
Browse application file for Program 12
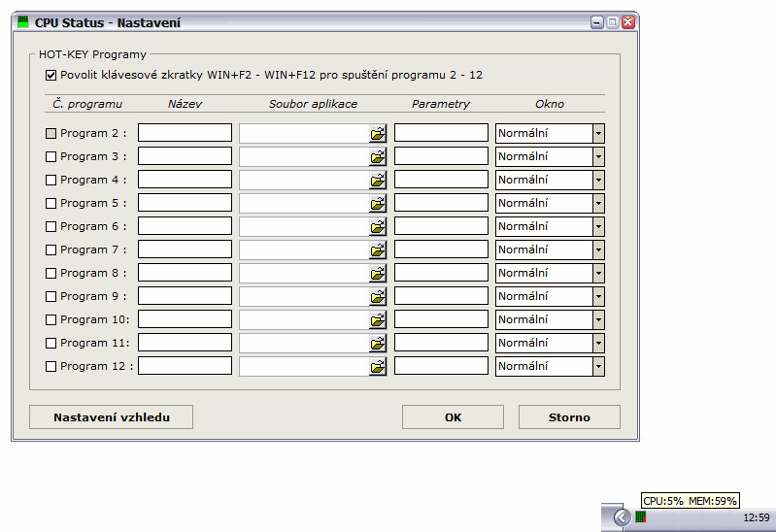point(378,366)
